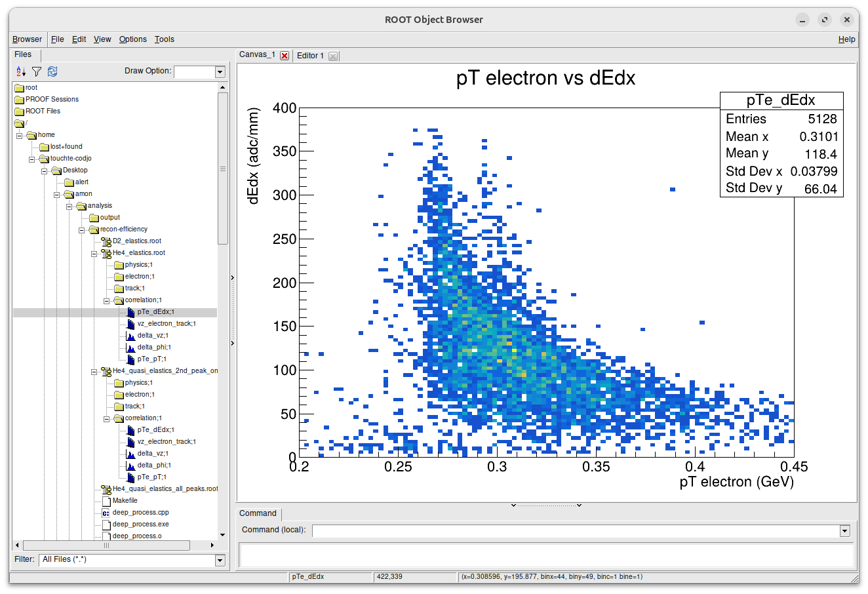The width and height of the screenshot is (868, 594).
Task: Select the root folder icon
Action: 19,88
